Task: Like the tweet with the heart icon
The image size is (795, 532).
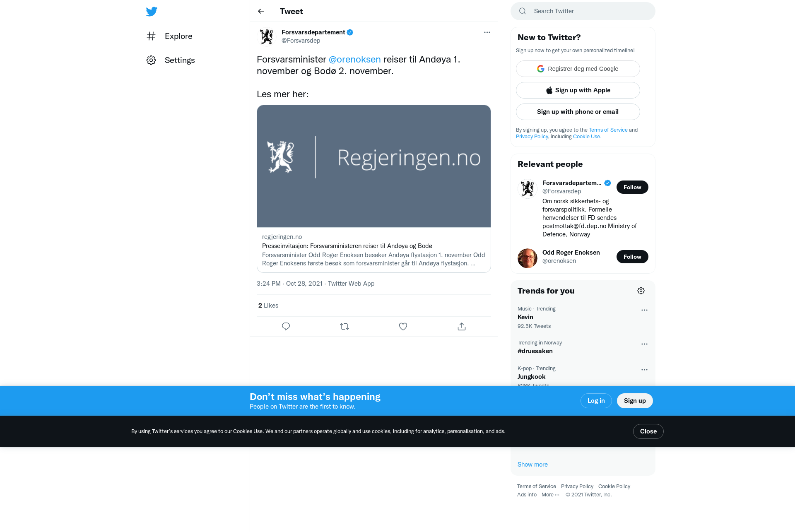Action: 403,326
